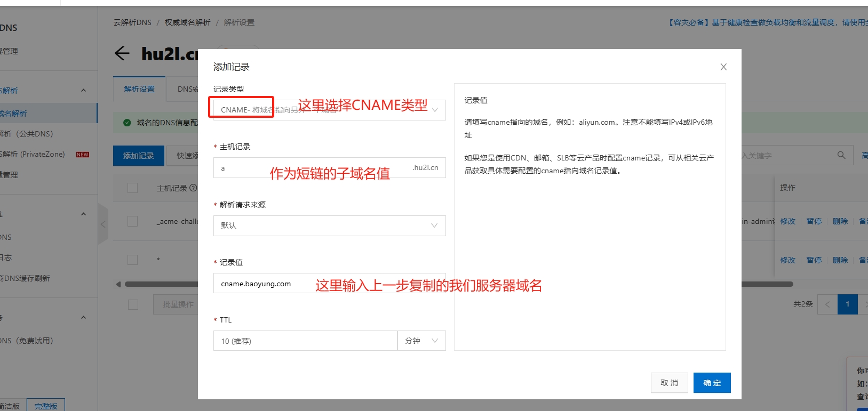
Task: Click the 主机记录 input field
Action: pyautogui.click(x=309, y=168)
